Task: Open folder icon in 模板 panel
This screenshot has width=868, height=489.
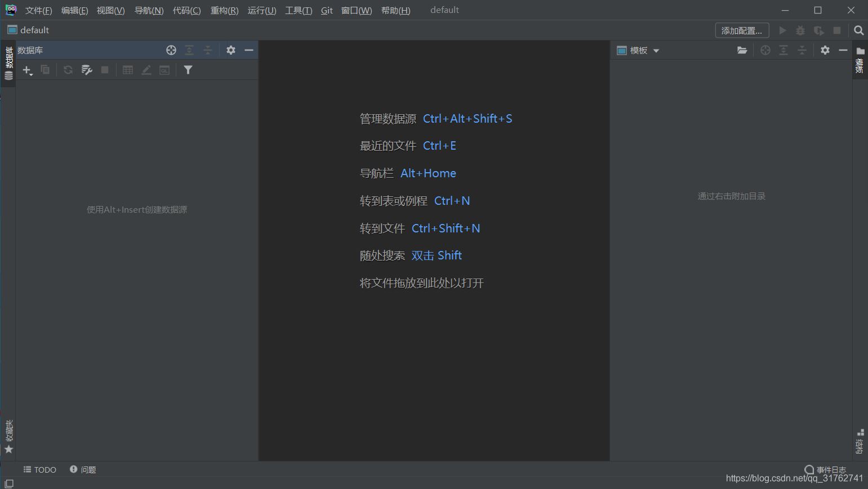Action: click(x=742, y=51)
